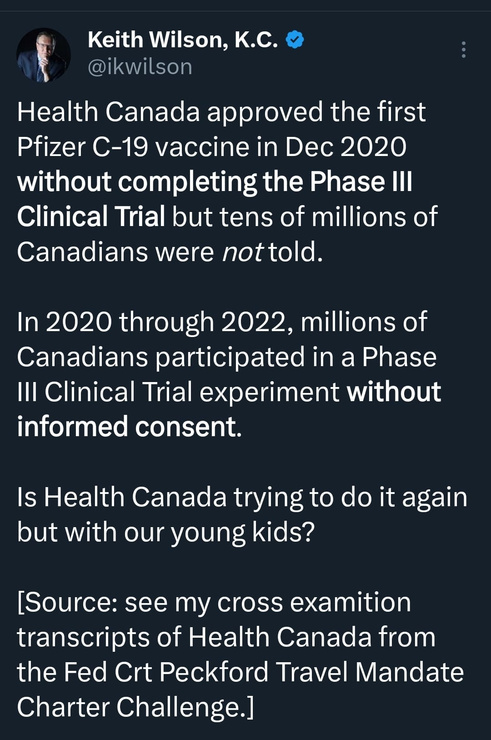Click the blue verified checkmark badge
This screenshot has height=740, width=491.
pyautogui.click(x=295, y=40)
